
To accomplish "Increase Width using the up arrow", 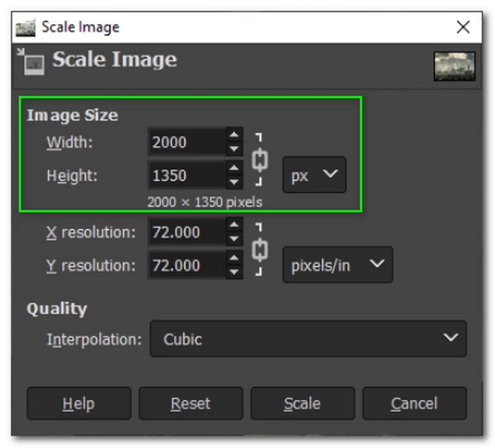I will point(234,136).
